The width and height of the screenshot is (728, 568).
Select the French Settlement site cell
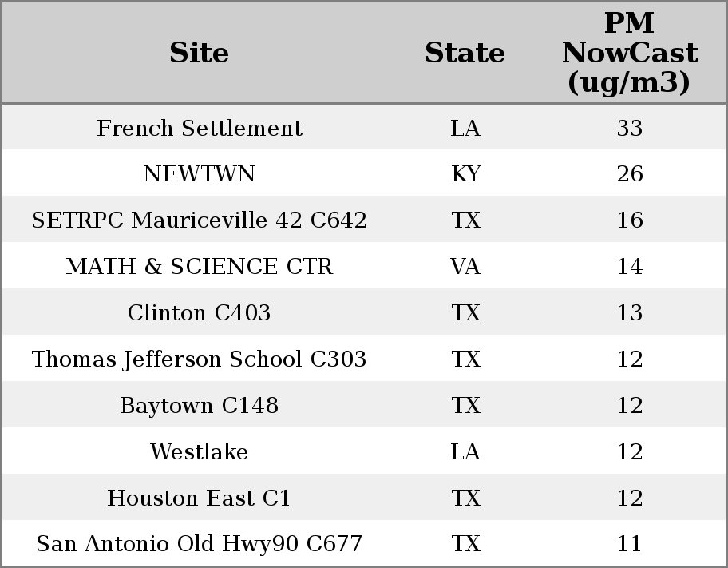200,128
